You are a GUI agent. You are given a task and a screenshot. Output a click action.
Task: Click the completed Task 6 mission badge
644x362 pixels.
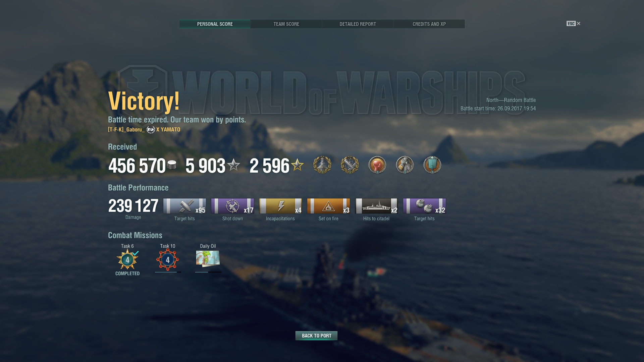tap(127, 259)
